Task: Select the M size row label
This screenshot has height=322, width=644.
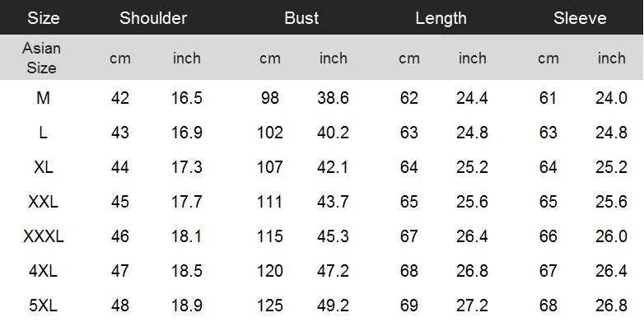Action: [x=43, y=98]
